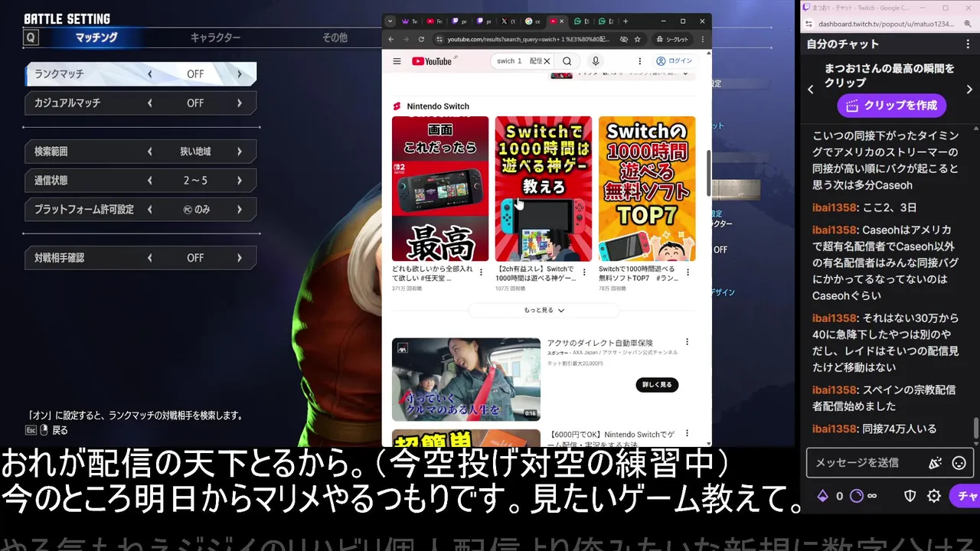
Task: Focus the youtube.com address bar URL
Action: pos(528,39)
